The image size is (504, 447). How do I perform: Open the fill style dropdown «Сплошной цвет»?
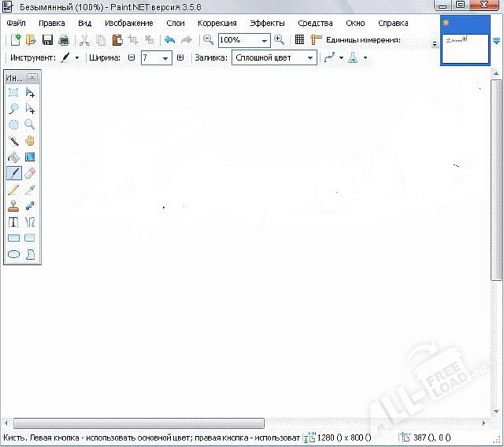310,58
